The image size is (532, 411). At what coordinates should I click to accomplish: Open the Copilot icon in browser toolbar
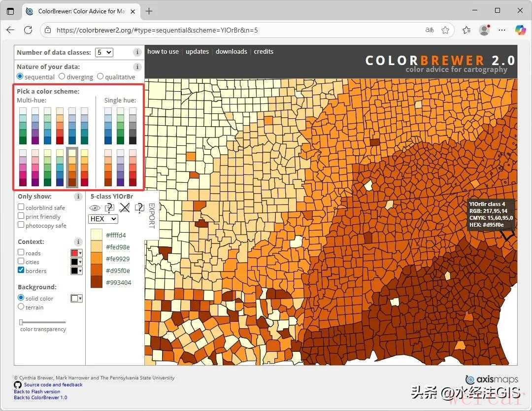coord(520,30)
